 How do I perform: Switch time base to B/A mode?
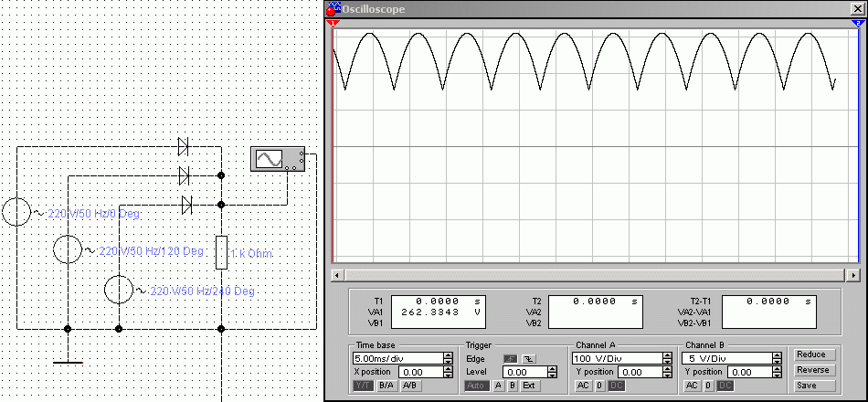tap(386, 386)
